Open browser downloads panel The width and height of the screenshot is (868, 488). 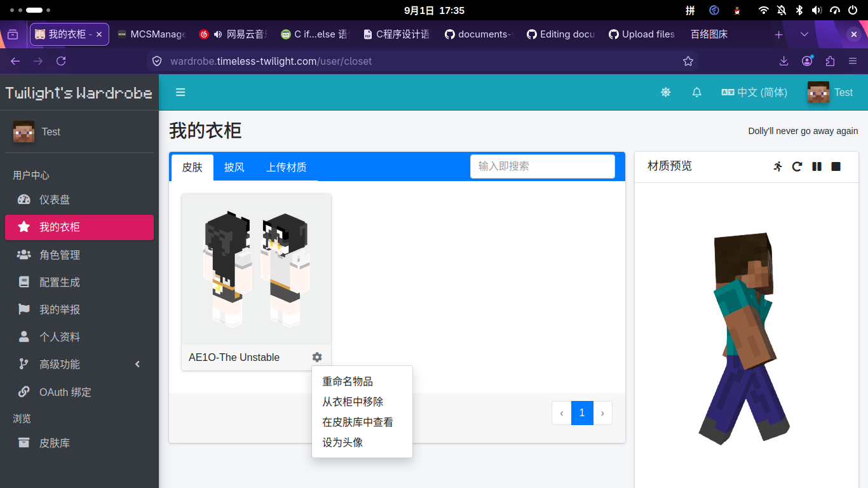[784, 61]
